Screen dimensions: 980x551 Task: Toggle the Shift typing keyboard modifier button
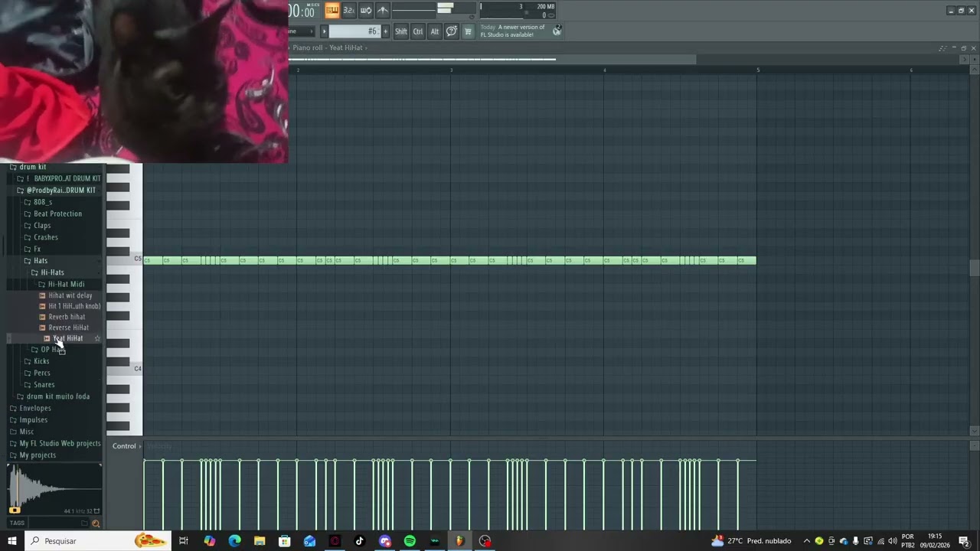[401, 31]
